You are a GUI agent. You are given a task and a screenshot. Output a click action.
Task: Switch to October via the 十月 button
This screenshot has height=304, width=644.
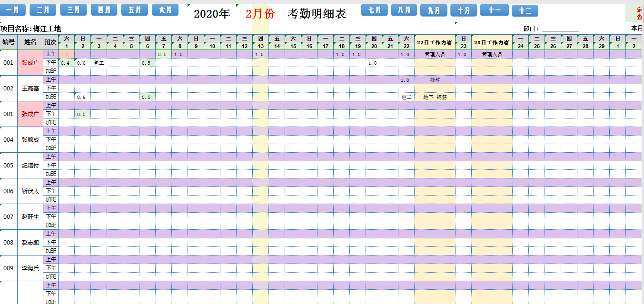(x=464, y=9)
